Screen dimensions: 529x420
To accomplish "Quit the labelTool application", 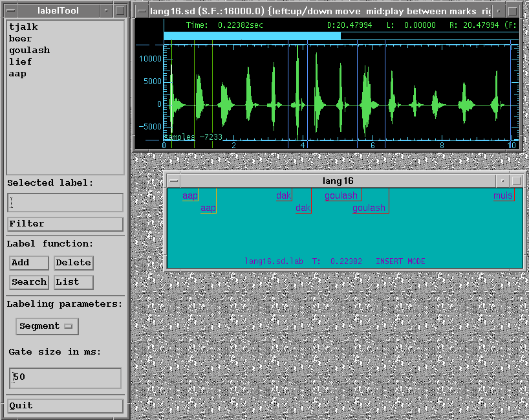I will (x=65, y=406).
